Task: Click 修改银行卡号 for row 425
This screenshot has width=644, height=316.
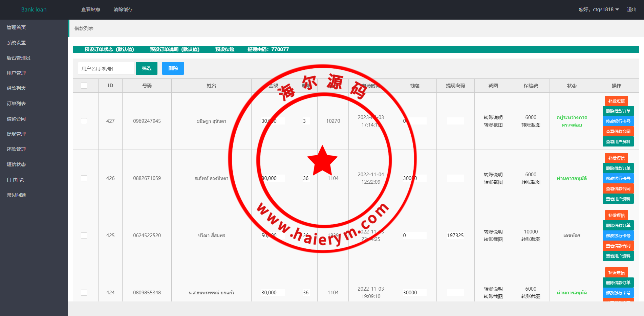Action: (618, 235)
